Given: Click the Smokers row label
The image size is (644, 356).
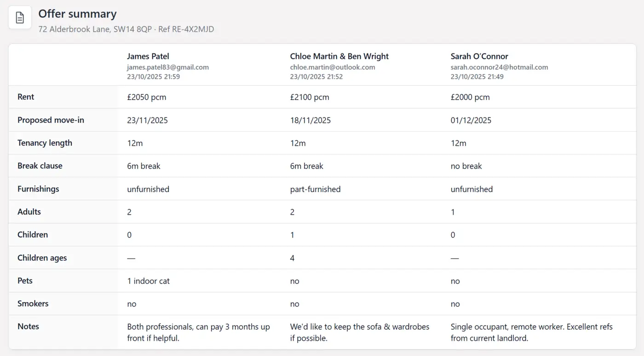Looking at the screenshot, I should click(x=33, y=303).
